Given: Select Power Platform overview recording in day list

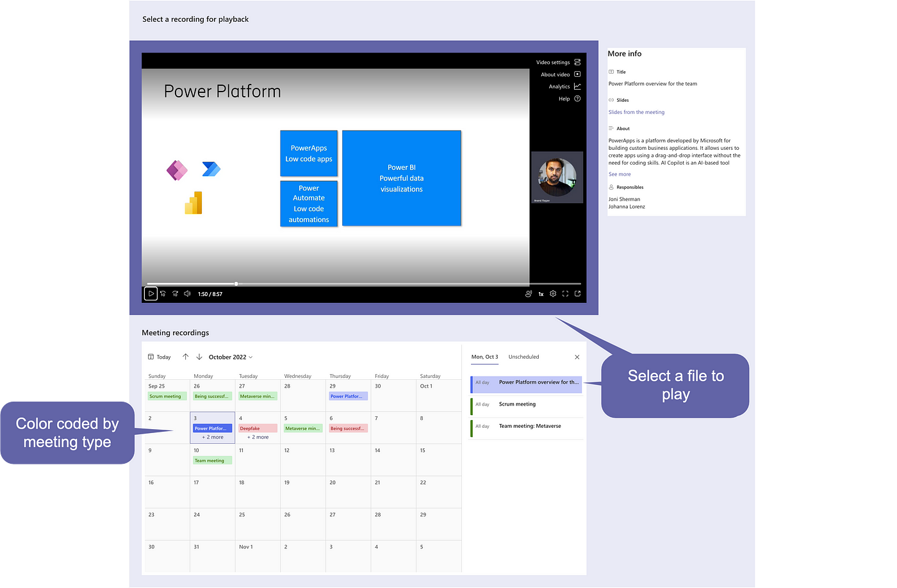Looking at the screenshot, I should pos(526,384).
